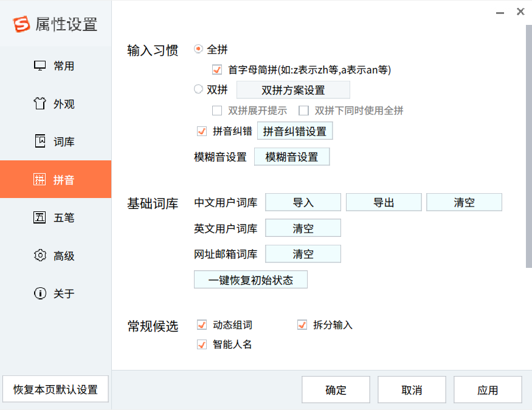Select the 拼音 pinyin settings icon
Image resolution: width=532 pixels, height=410 pixels.
pyautogui.click(x=40, y=179)
